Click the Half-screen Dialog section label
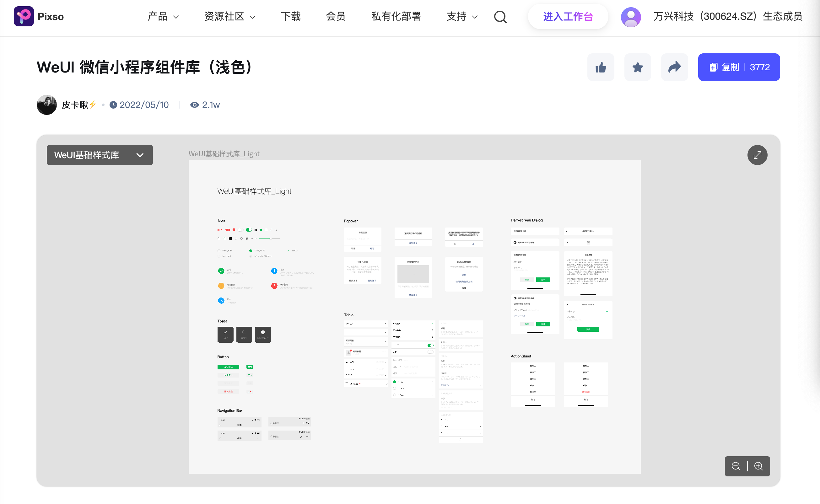 click(527, 220)
